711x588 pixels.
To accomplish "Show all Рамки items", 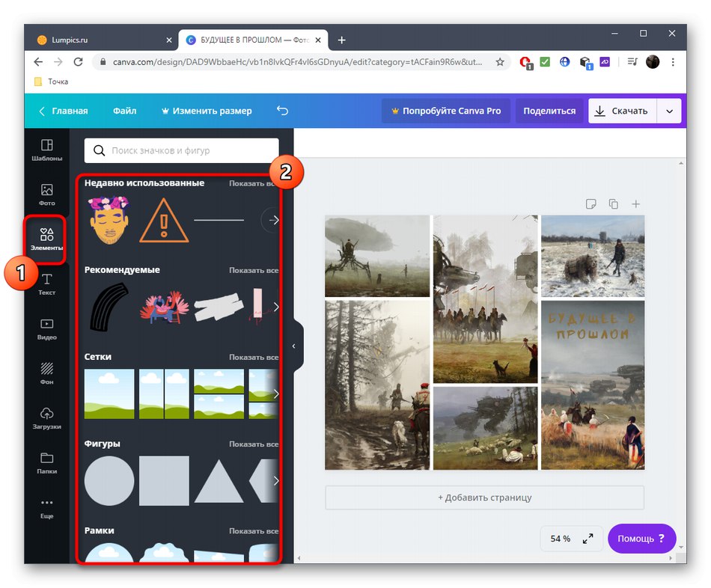I will 254,531.
